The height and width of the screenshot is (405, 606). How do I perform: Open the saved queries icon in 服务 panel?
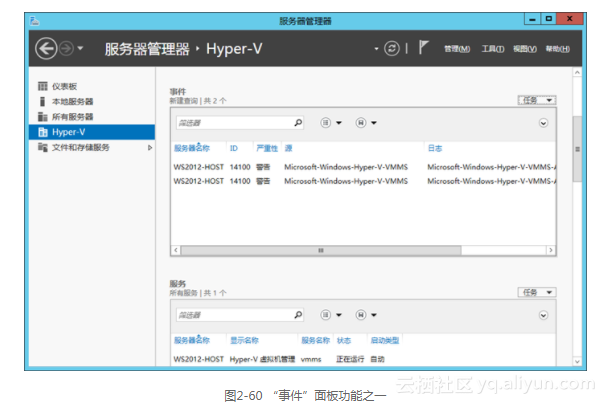pyautogui.click(x=361, y=315)
